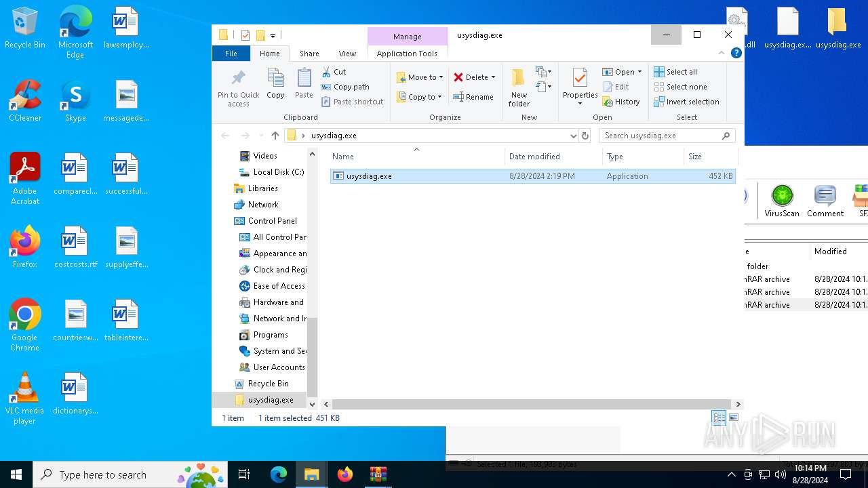Pin selection to Quick access
Screen dimensions: 868x488
[x=238, y=87]
